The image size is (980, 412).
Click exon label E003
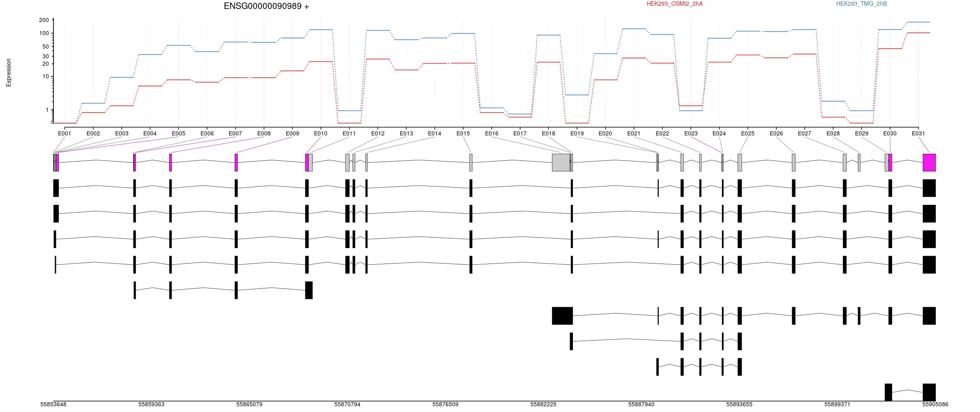pos(122,133)
